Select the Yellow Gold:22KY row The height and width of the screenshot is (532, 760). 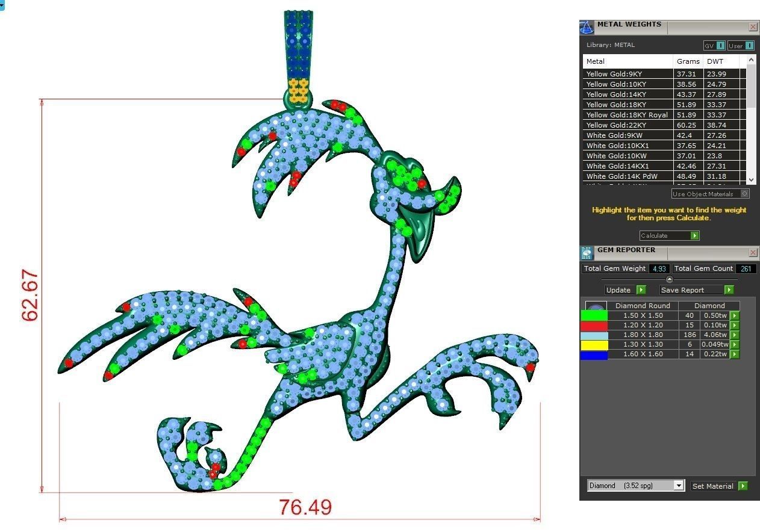tap(665, 125)
